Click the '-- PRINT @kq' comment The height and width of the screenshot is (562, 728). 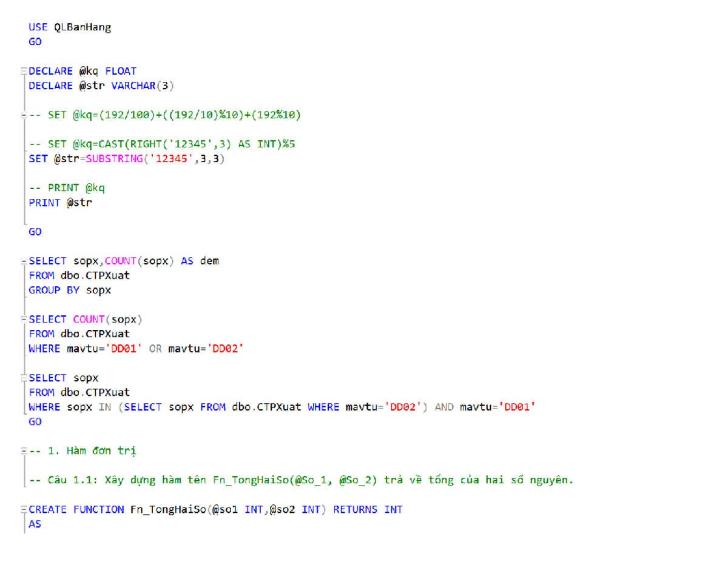pos(67,188)
